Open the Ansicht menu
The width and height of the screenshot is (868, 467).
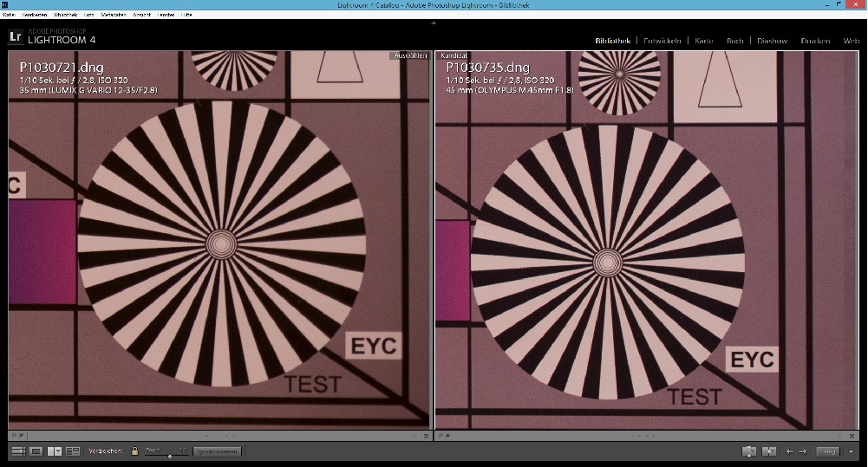coord(141,15)
